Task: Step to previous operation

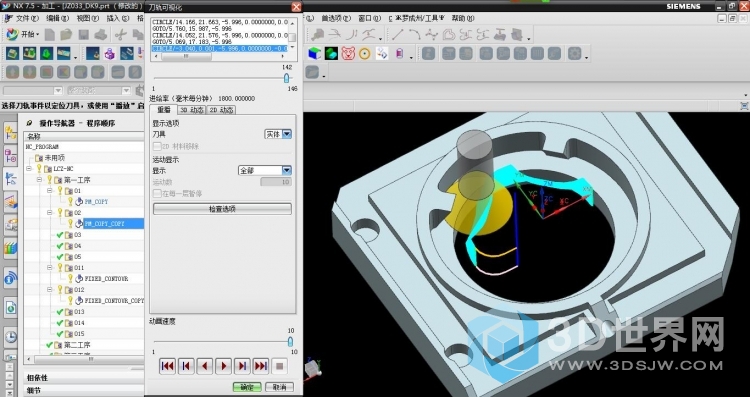Action: (186, 366)
